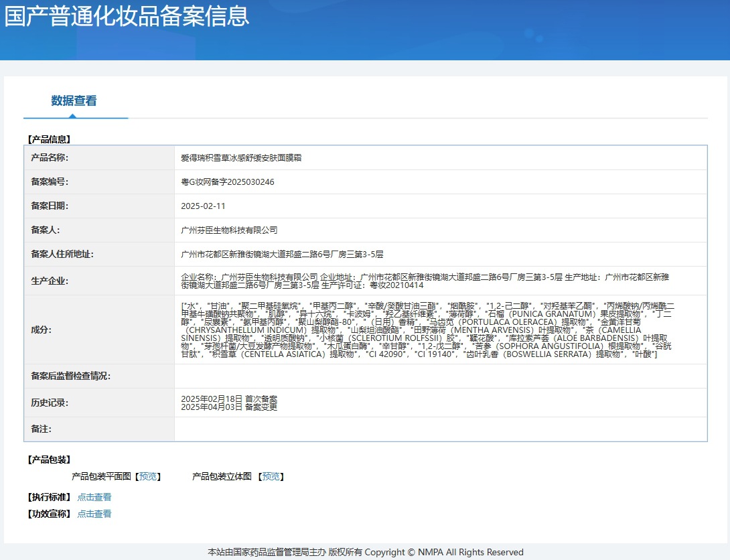Click the 备案人: row label
The width and height of the screenshot is (730, 560).
[x=45, y=230]
